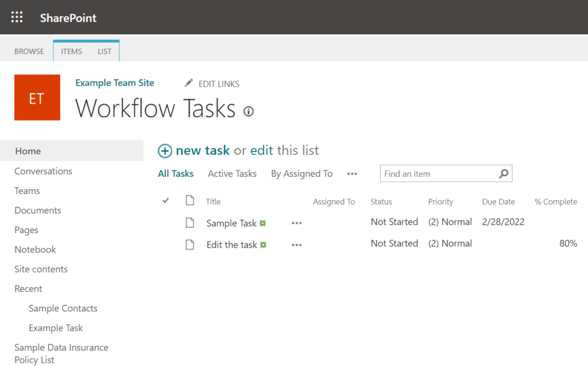This screenshot has width=588, height=366.
Task: Click the 80% Complete value on Edit the task
Action: pyautogui.click(x=568, y=243)
